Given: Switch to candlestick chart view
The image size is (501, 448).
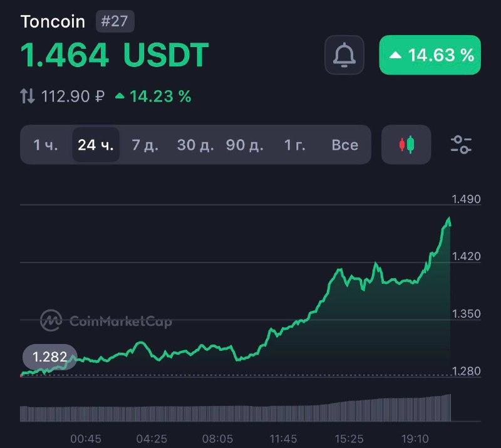Looking at the screenshot, I should click(406, 145).
